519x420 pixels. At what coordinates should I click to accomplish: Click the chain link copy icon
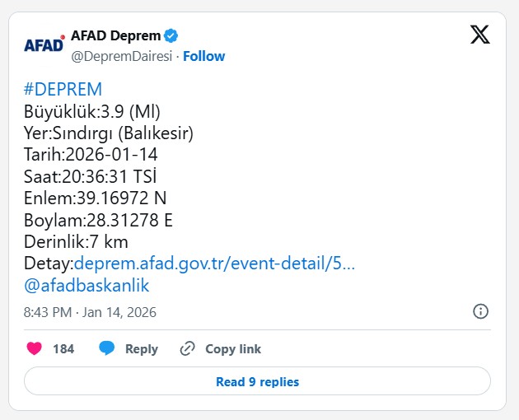(188, 348)
